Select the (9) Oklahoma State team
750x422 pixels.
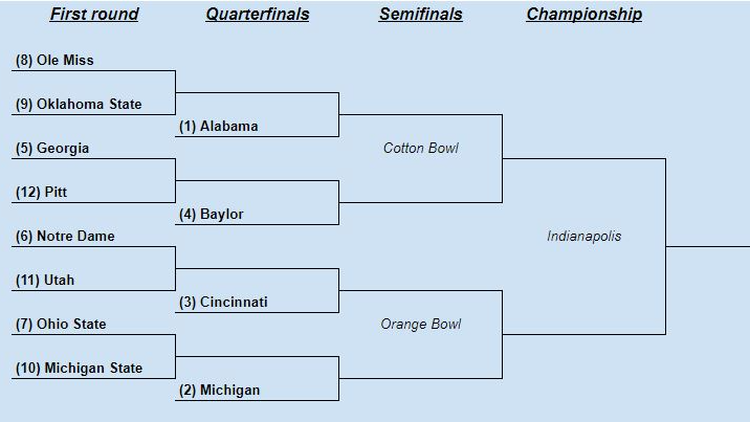[x=78, y=104]
